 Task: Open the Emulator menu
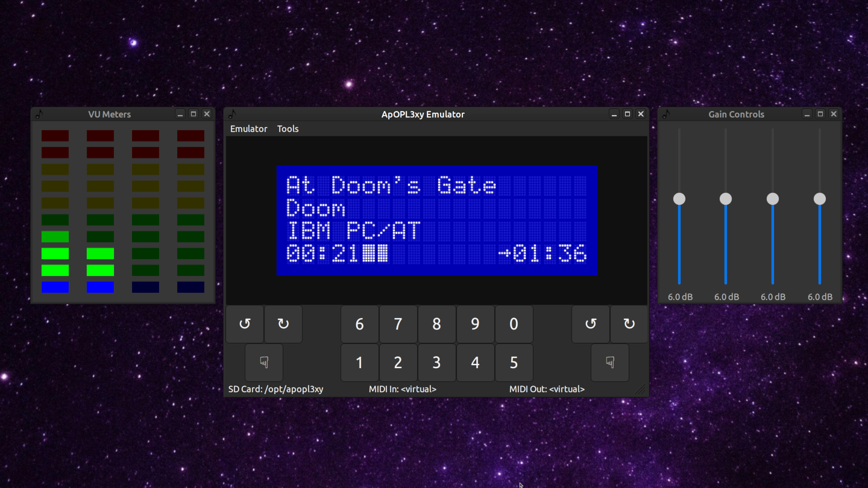pos(248,129)
